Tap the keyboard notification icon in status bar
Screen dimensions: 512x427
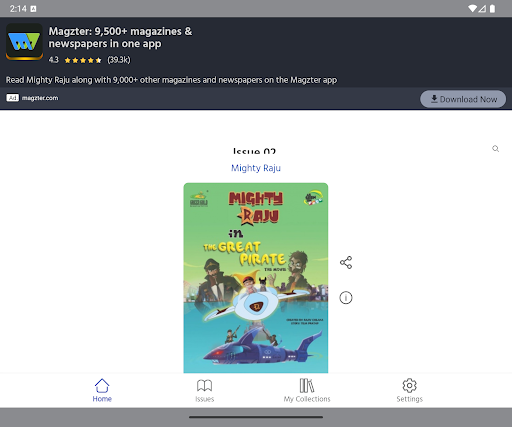[x=33, y=9]
